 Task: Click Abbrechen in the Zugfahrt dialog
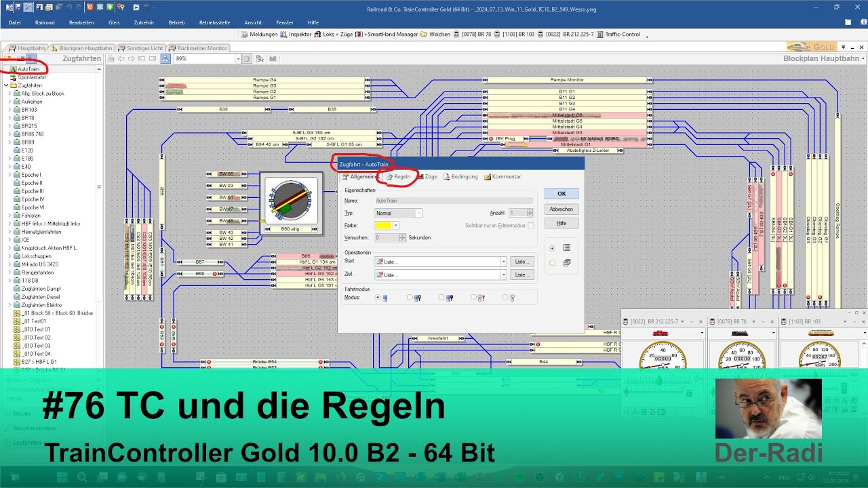click(561, 209)
